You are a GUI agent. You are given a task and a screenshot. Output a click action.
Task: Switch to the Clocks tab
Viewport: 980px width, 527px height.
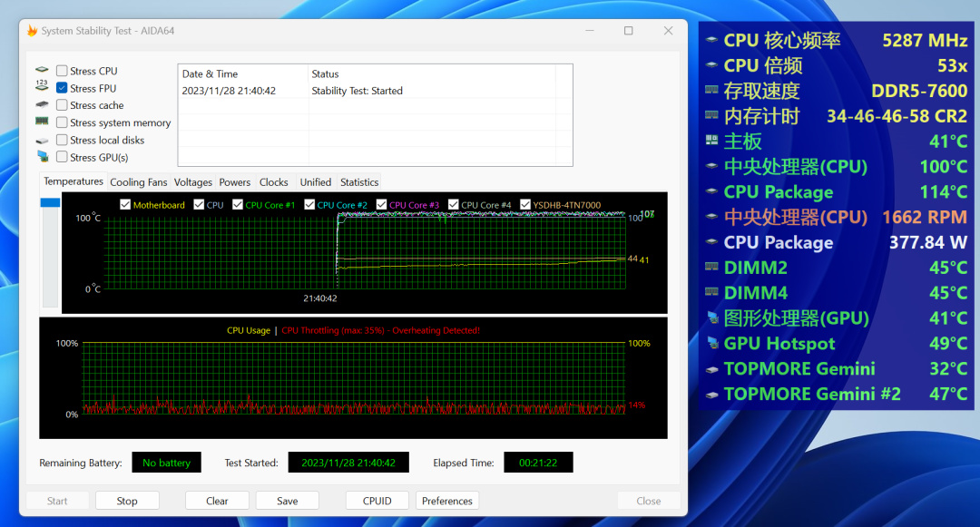coord(274,182)
